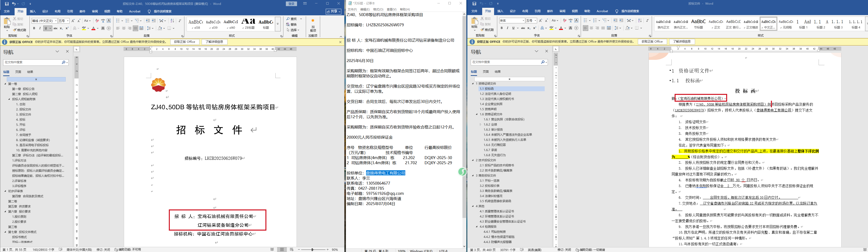Switch to Web Layout view in 招标文件 window
This screenshot has width=868, height=252.
(x=292, y=250)
